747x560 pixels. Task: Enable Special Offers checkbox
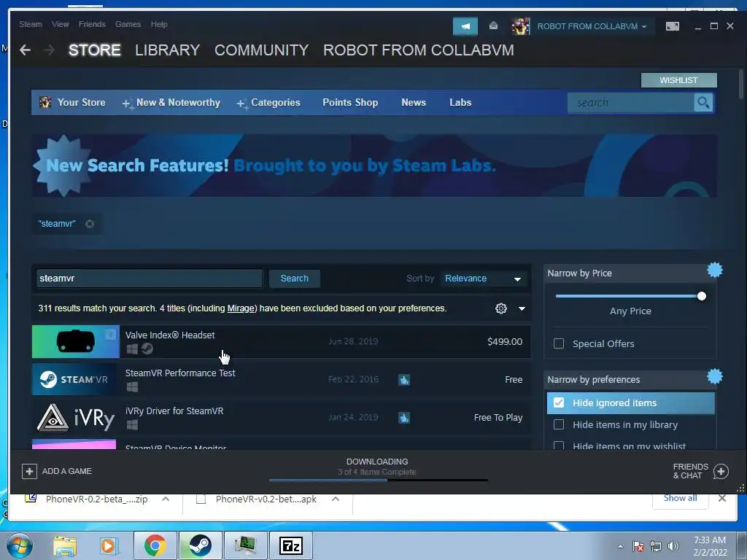559,343
